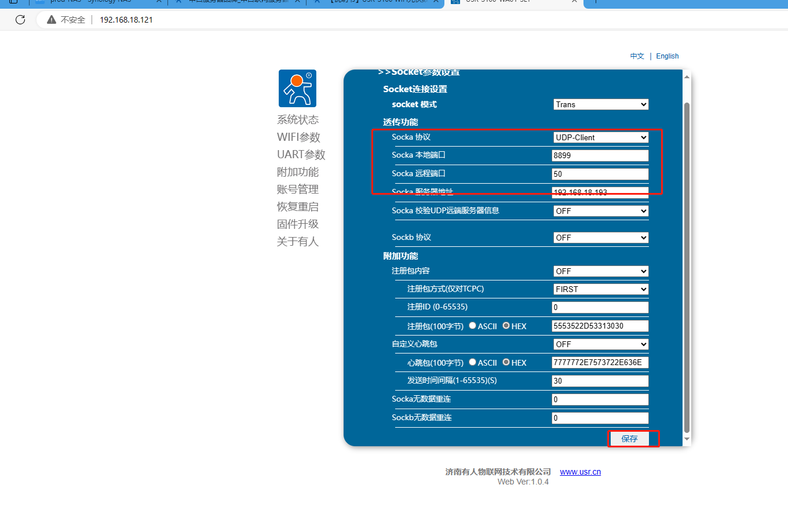Click the 注册包 field containing 5553522D53313030
The height and width of the screenshot is (532, 788).
[x=600, y=326]
